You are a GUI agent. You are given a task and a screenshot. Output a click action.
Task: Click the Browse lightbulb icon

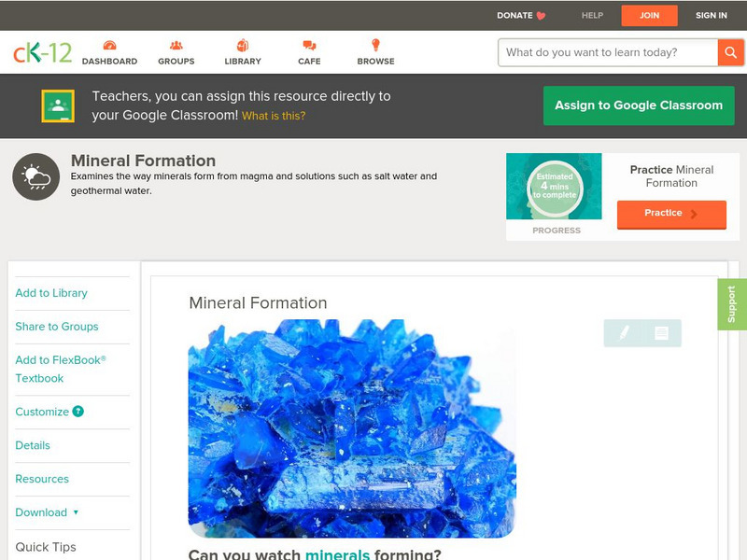[x=375, y=45]
